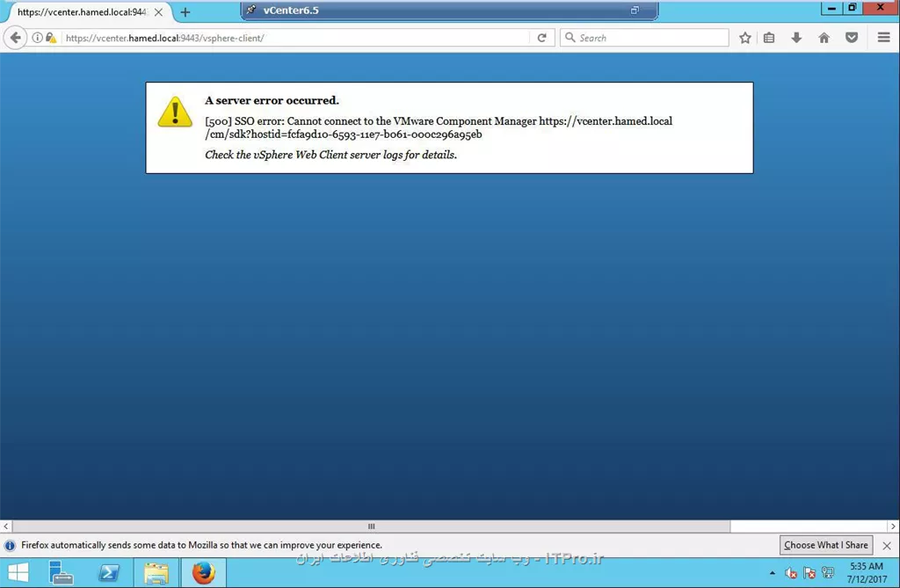Close the vcenter.hamed.local tab
Image resolution: width=900 pixels, height=588 pixels.
click(x=158, y=12)
